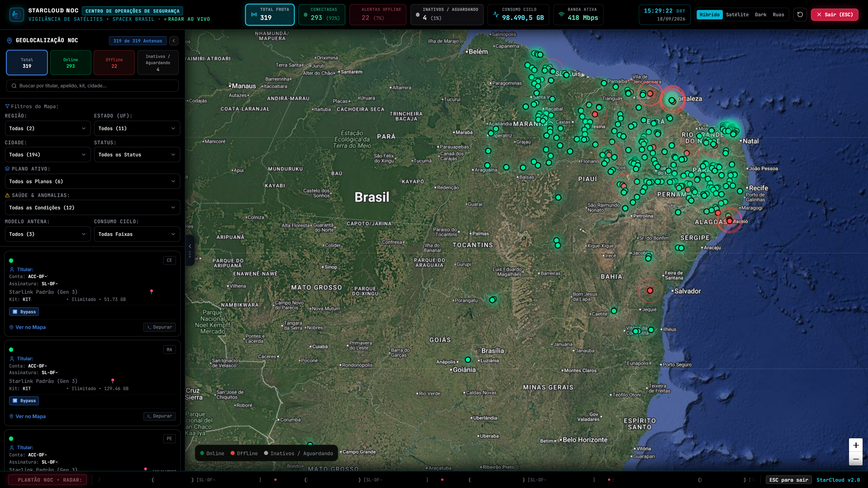This screenshot has height=488, width=868.
Task: Click the Sair (ESC) button
Action: coord(834,14)
